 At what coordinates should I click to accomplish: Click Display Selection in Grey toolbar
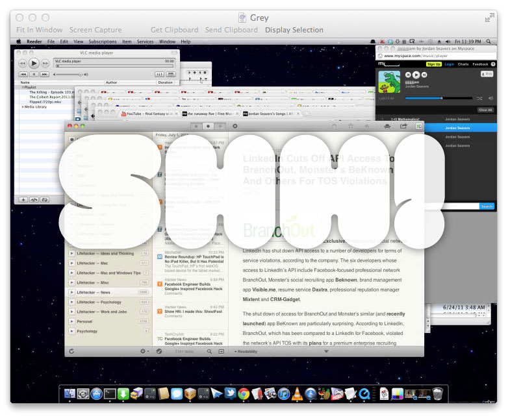click(x=294, y=30)
